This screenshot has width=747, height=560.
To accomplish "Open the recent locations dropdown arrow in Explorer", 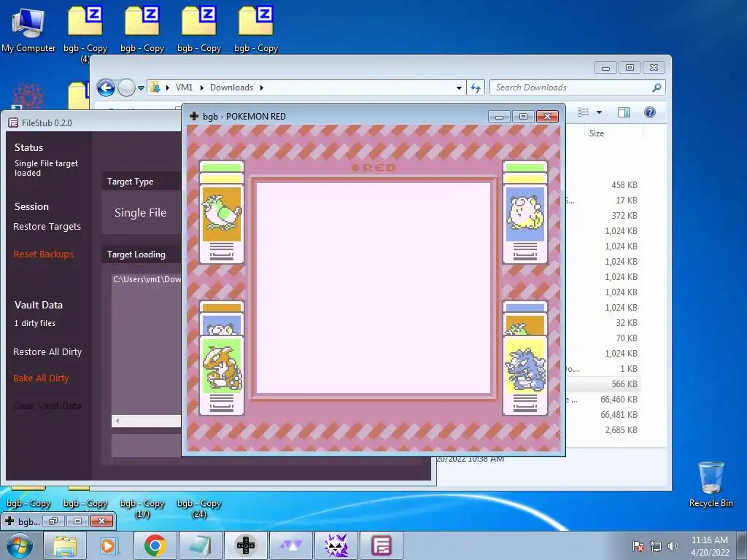I will point(141,88).
